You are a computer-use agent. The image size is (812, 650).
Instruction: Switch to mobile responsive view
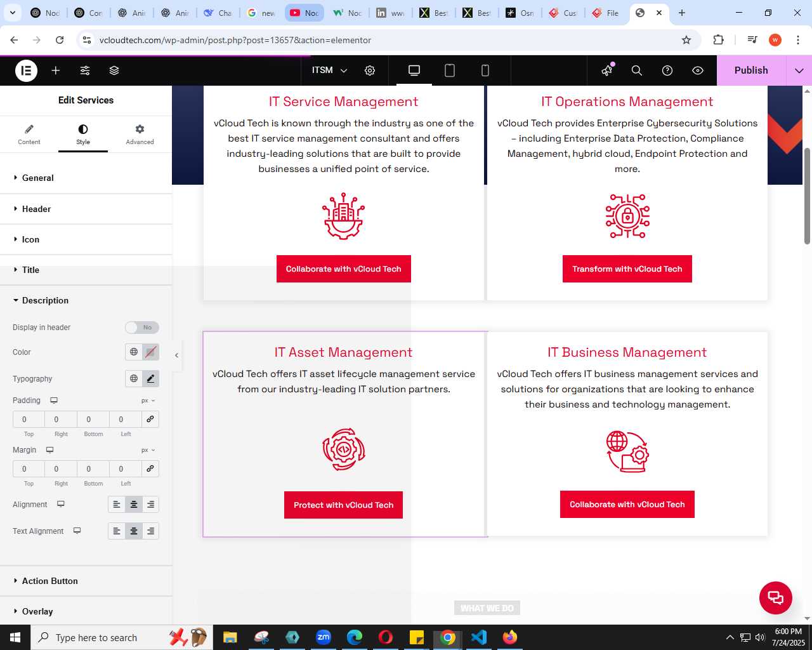485,70
